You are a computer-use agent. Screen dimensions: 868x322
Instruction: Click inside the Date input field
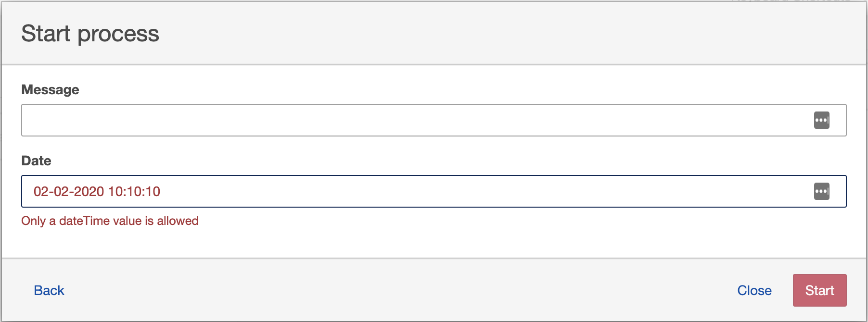pyautogui.click(x=434, y=191)
